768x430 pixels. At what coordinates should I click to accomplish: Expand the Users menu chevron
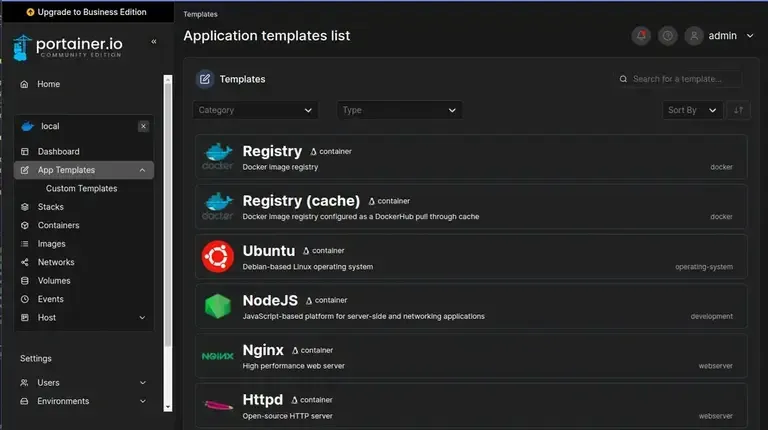(x=143, y=382)
